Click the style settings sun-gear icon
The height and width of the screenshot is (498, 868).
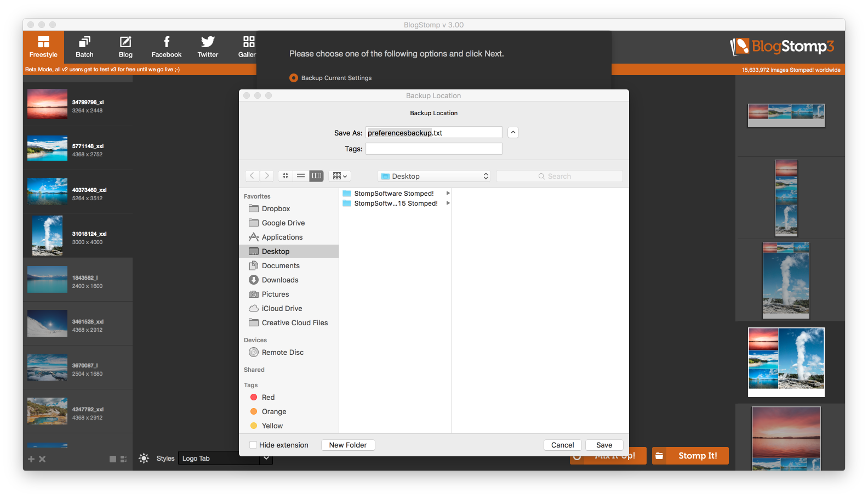tap(144, 459)
